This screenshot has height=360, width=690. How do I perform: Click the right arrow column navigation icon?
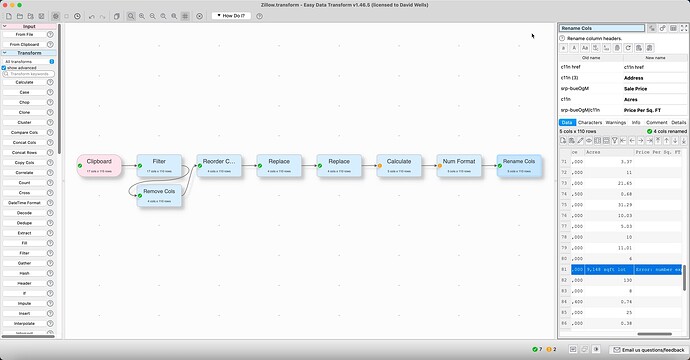click(x=641, y=140)
